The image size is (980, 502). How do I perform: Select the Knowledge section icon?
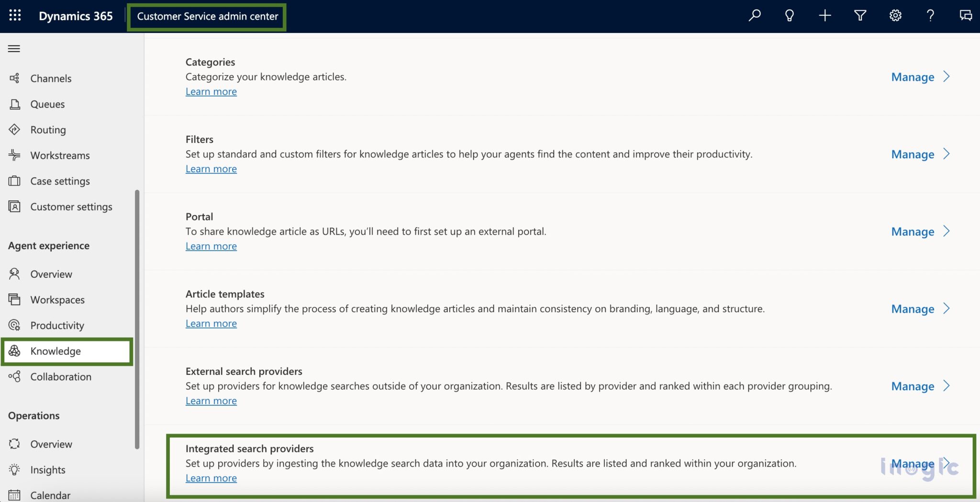14,350
